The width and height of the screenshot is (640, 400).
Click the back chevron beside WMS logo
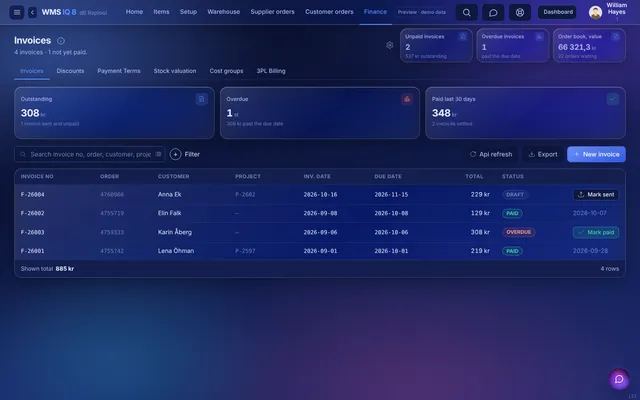(x=32, y=12)
